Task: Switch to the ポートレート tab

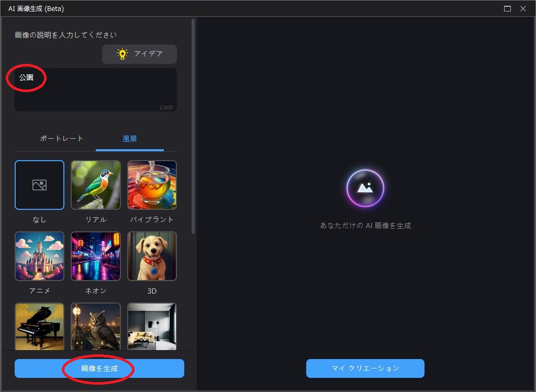Action: click(62, 139)
